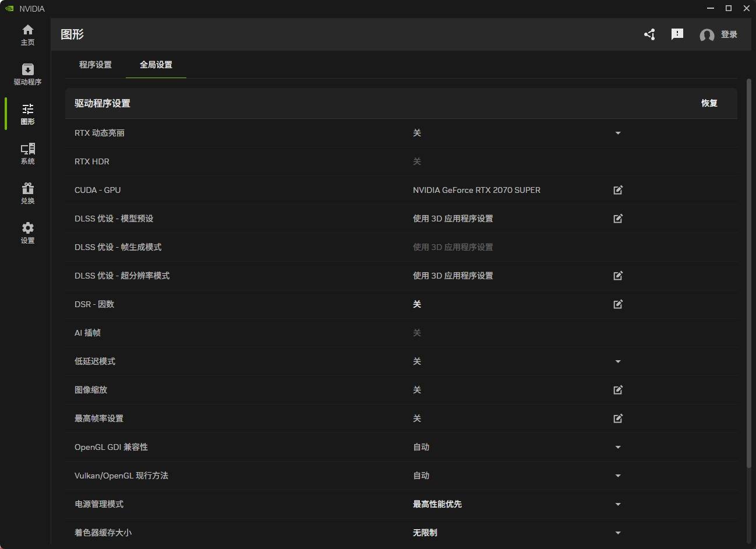Image resolution: width=756 pixels, height=549 pixels.
Task: Open the 电源管理模式 dropdown
Action: point(618,504)
